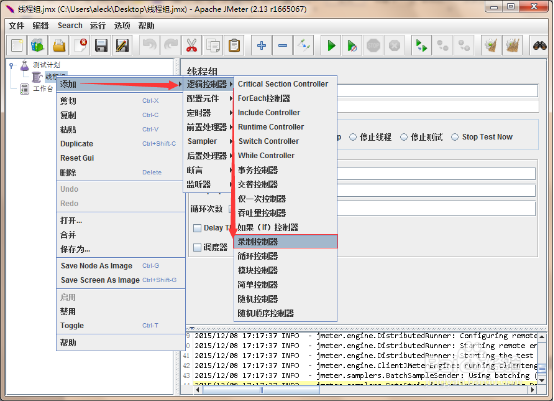Select the 停止线程 radio button

point(353,137)
